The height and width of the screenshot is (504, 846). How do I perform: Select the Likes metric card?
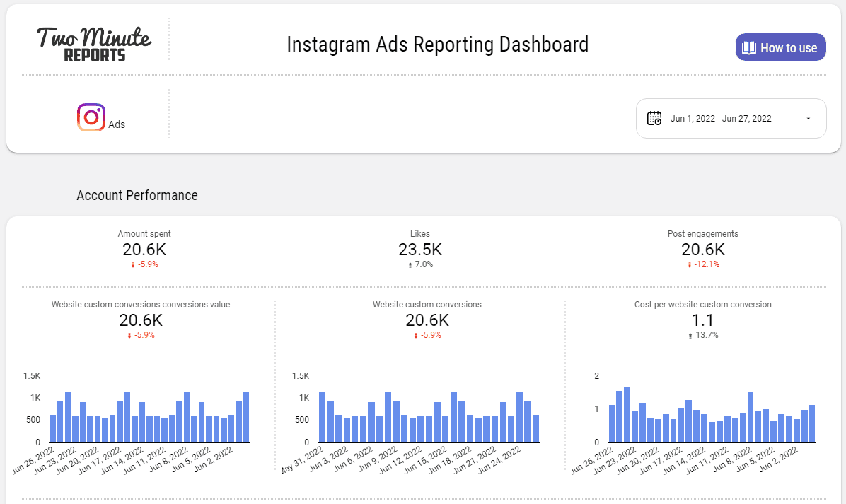click(420, 249)
